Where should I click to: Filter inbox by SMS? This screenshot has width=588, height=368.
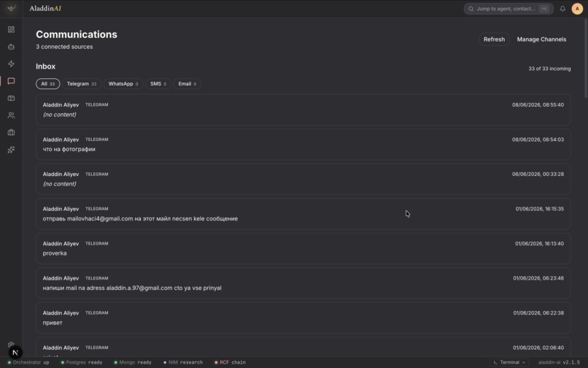pyautogui.click(x=158, y=84)
